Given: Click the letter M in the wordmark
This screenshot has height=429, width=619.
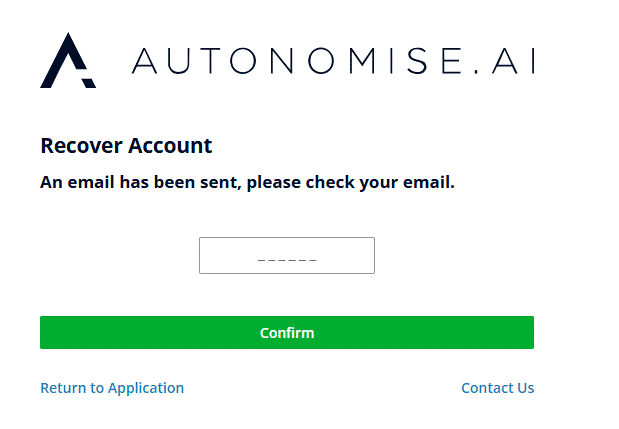Looking at the screenshot, I should coord(362,61).
